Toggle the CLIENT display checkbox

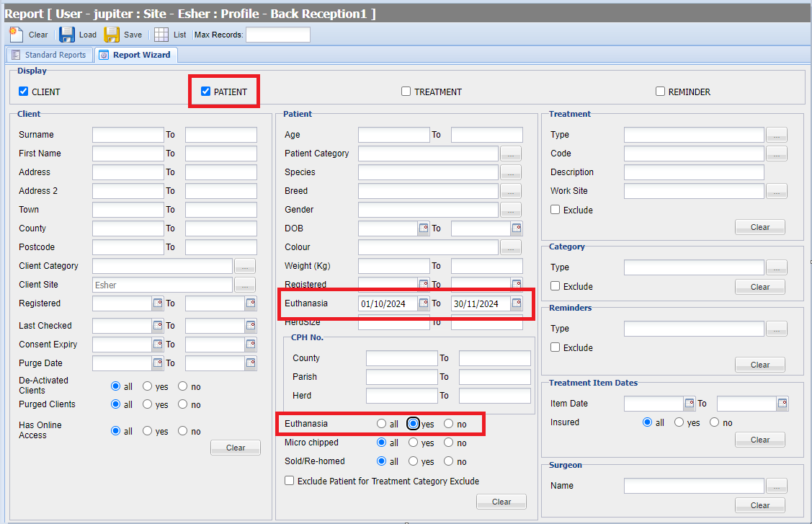(x=23, y=92)
